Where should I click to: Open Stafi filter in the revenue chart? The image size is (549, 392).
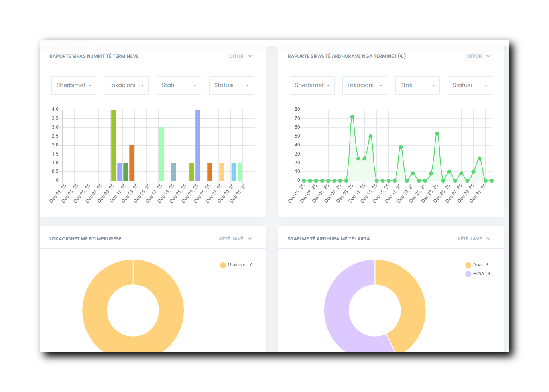tap(417, 85)
